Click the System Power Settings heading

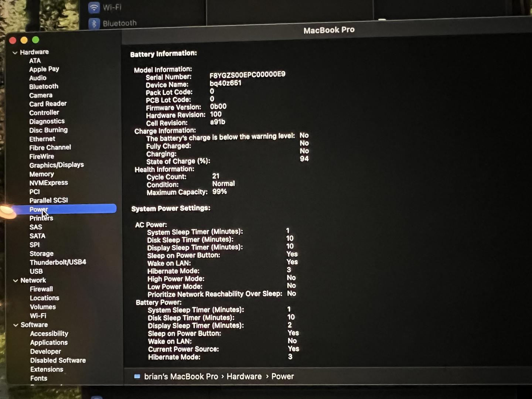point(171,208)
